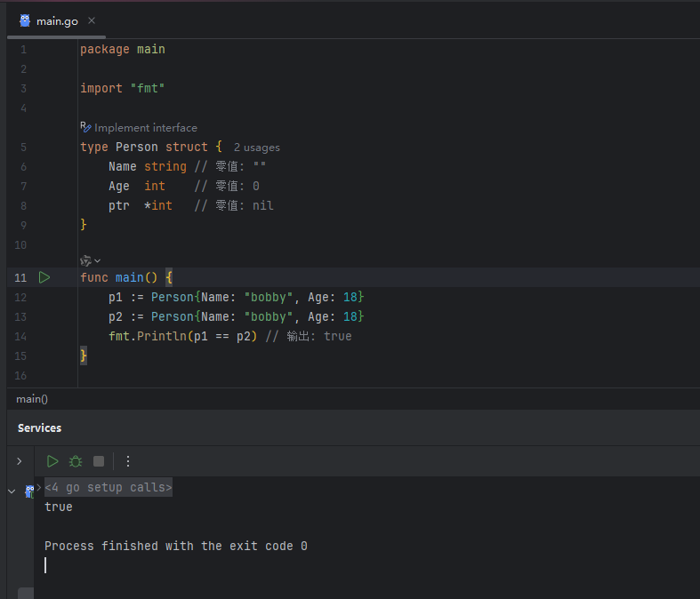700x599 pixels.
Task: Click the closing brace on line 15
Action: 84,355
